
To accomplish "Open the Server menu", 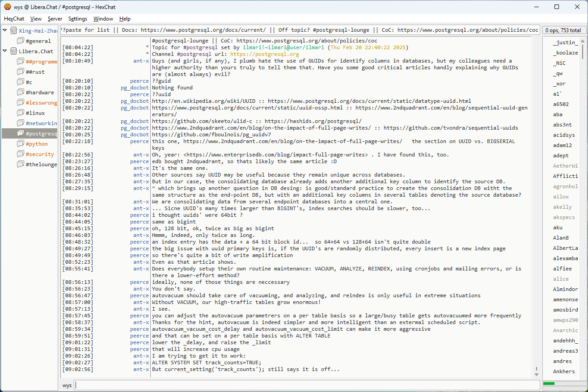I will click(55, 19).
